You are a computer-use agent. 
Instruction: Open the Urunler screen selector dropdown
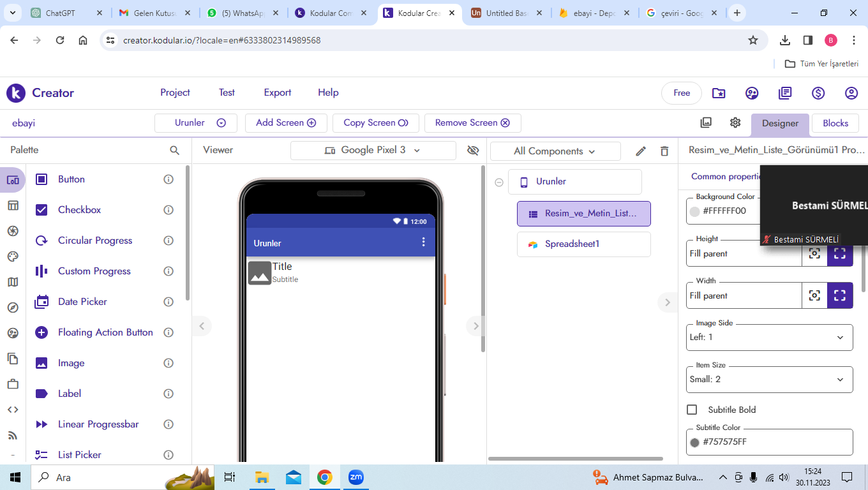pos(196,122)
